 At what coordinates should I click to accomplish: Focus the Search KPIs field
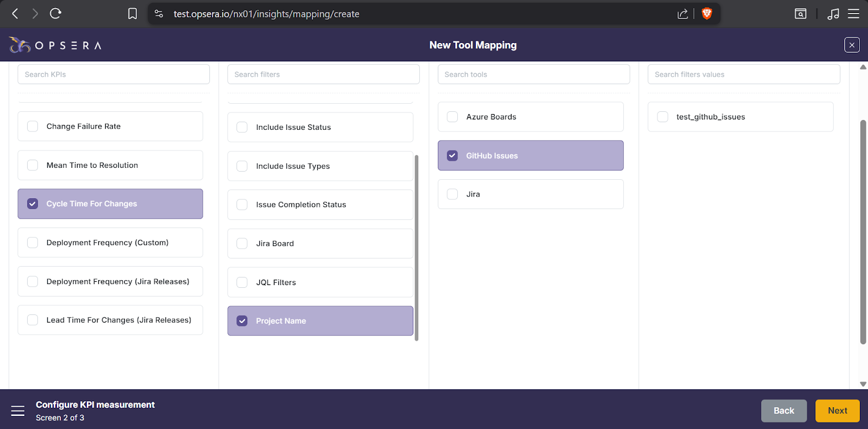(113, 74)
